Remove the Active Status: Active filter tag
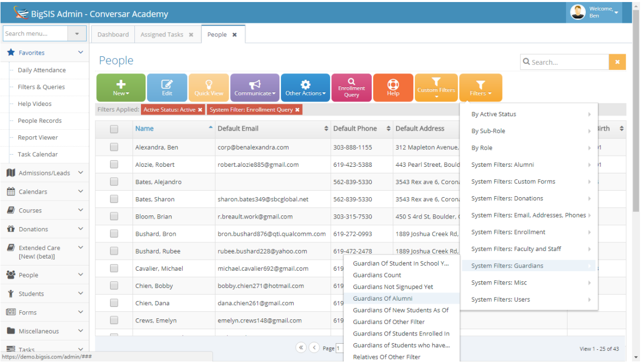Viewport: 641px width, 364px height. click(200, 110)
